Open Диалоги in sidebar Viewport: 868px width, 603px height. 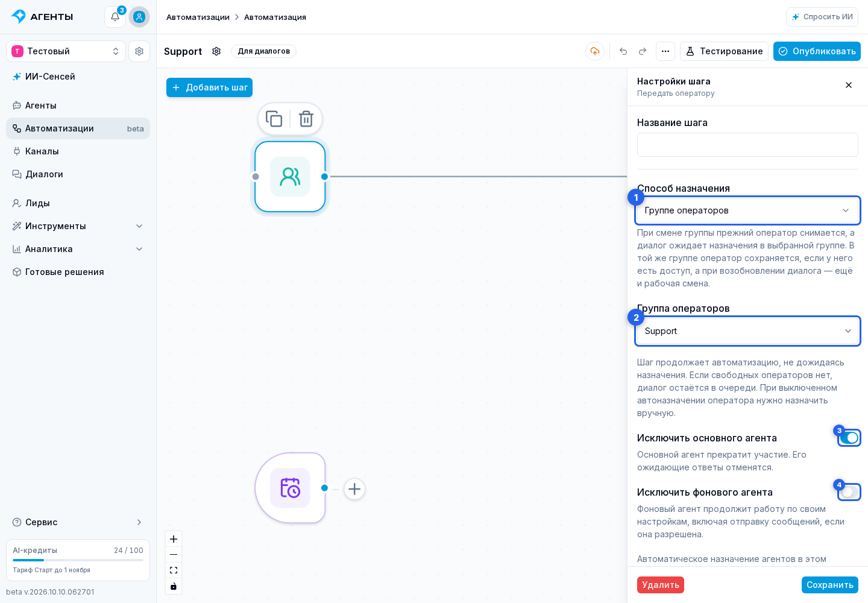click(78, 174)
